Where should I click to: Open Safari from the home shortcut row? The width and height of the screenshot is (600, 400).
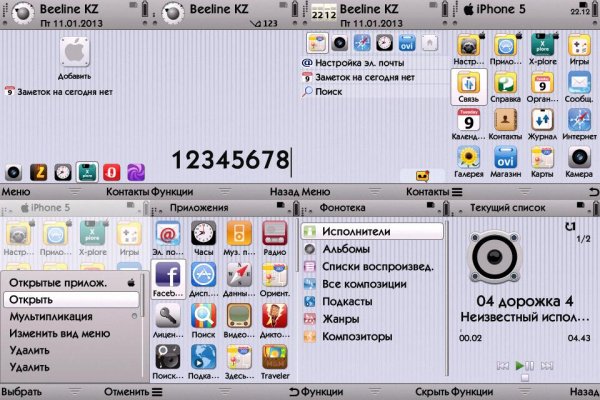[362, 43]
